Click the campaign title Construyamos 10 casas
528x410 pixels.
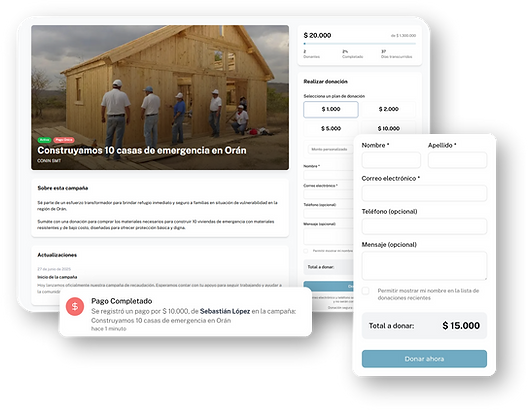(142, 150)
